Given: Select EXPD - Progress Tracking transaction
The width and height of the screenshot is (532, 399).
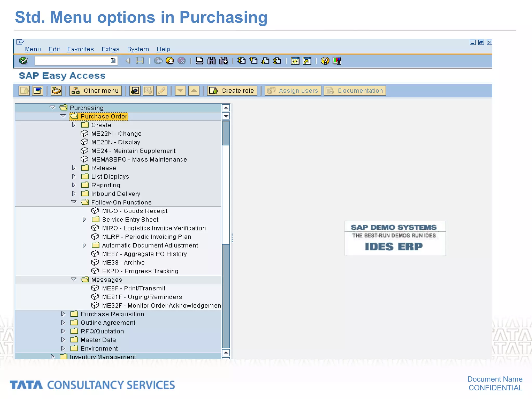Looking at the screenshot, I should tap(140, 271).
